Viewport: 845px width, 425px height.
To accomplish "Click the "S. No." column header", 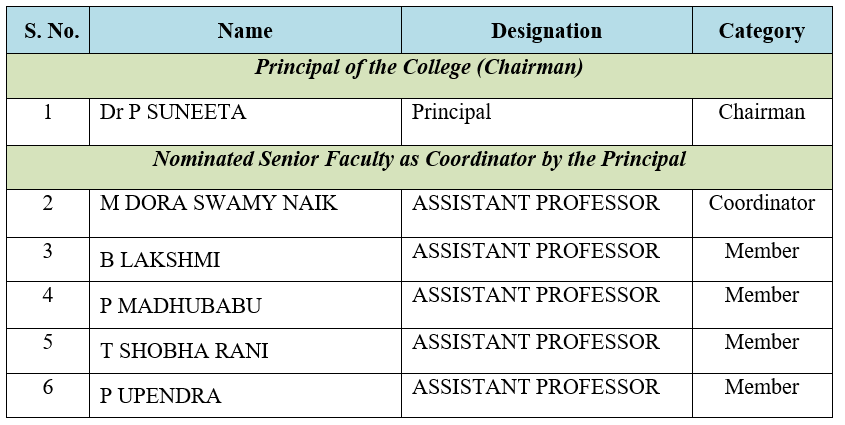I will click(x=51, y=31).
